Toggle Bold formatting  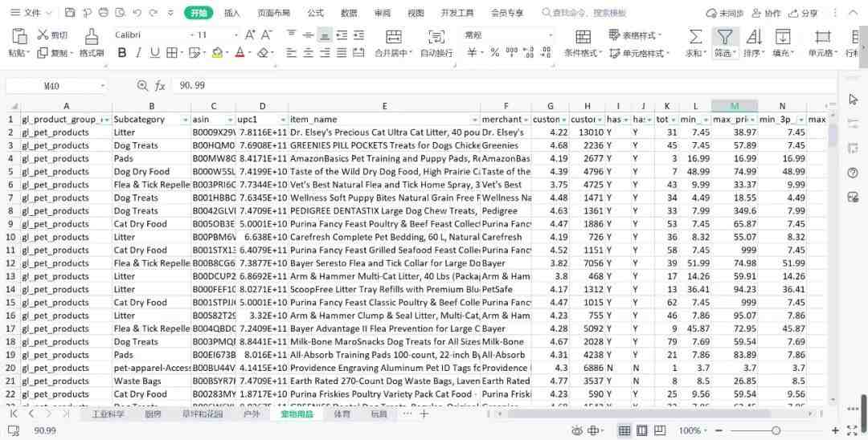click(122, 53)
